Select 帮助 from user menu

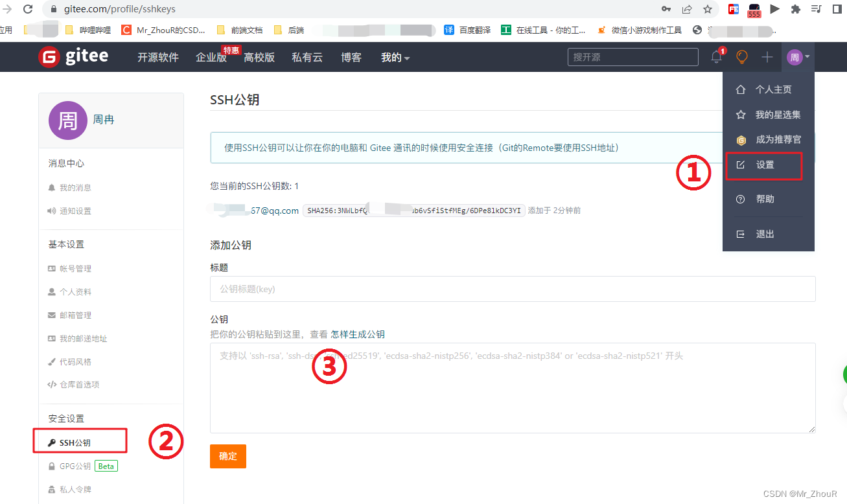click(x=769, y=199)
